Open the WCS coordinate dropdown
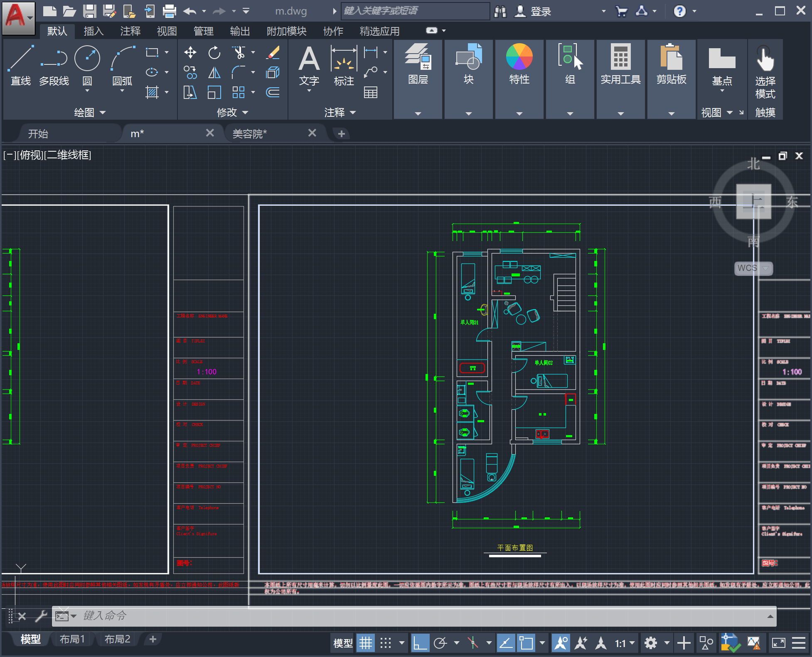Screen dimensions: 812x657 click(x=765, y=268)
